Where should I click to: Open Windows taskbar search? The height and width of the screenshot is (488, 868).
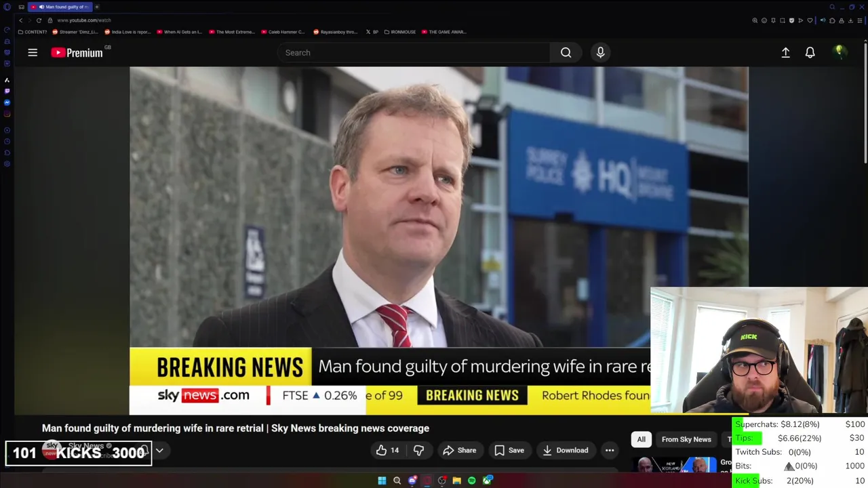click(397, 481)
